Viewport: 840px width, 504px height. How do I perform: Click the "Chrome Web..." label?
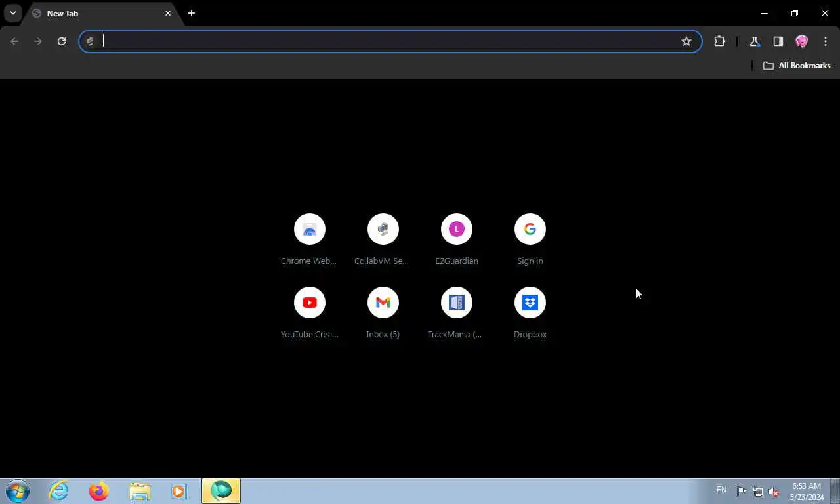click(x=308, y=261)
